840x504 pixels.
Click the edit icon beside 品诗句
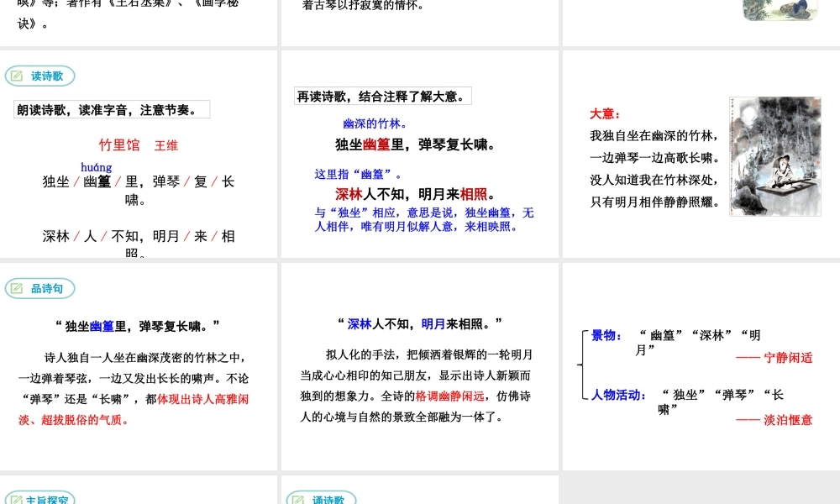point(17,289)
